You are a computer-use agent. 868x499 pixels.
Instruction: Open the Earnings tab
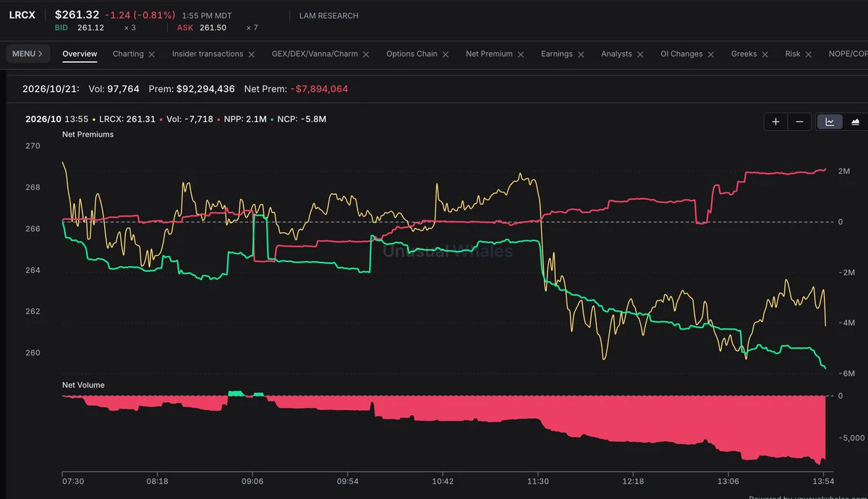(x=557, y=54)
